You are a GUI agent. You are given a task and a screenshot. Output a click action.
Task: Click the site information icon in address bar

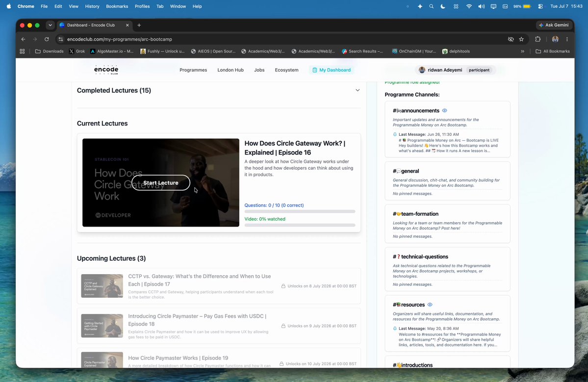[61, 39]
